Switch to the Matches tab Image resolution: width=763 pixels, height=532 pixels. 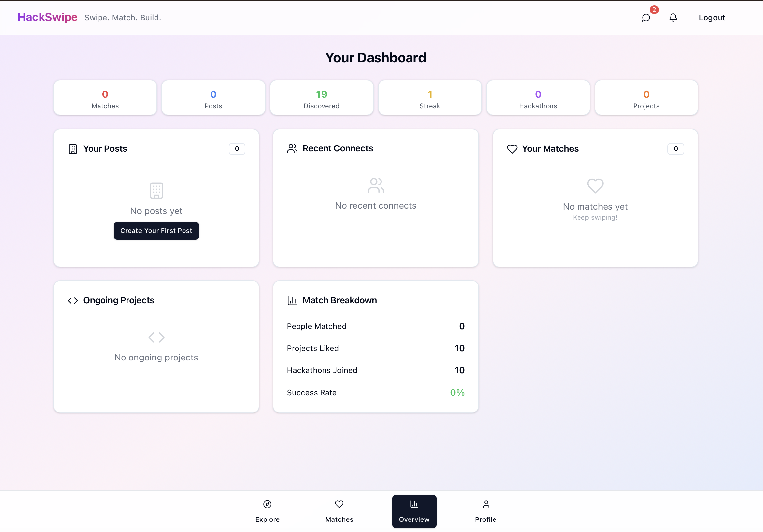(x=339, y=511)
